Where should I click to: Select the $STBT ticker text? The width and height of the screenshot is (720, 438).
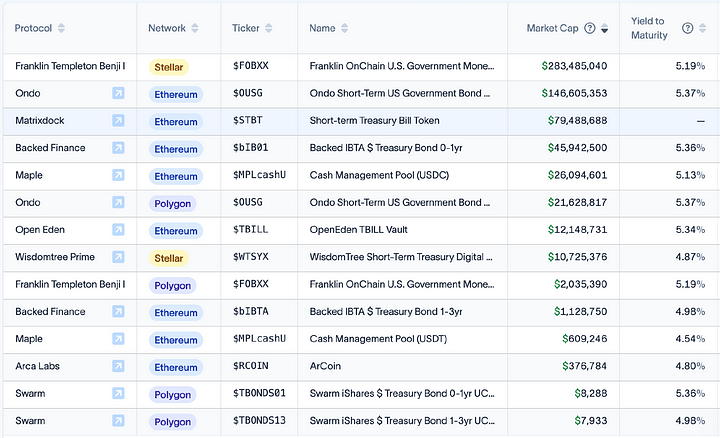(x=250, y=121)
